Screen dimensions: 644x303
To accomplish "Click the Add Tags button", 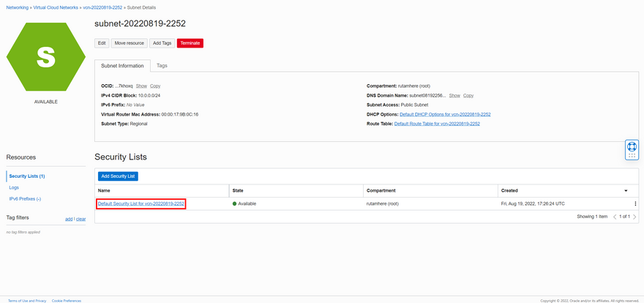I will pyautogui.click(x=162, y=43).
